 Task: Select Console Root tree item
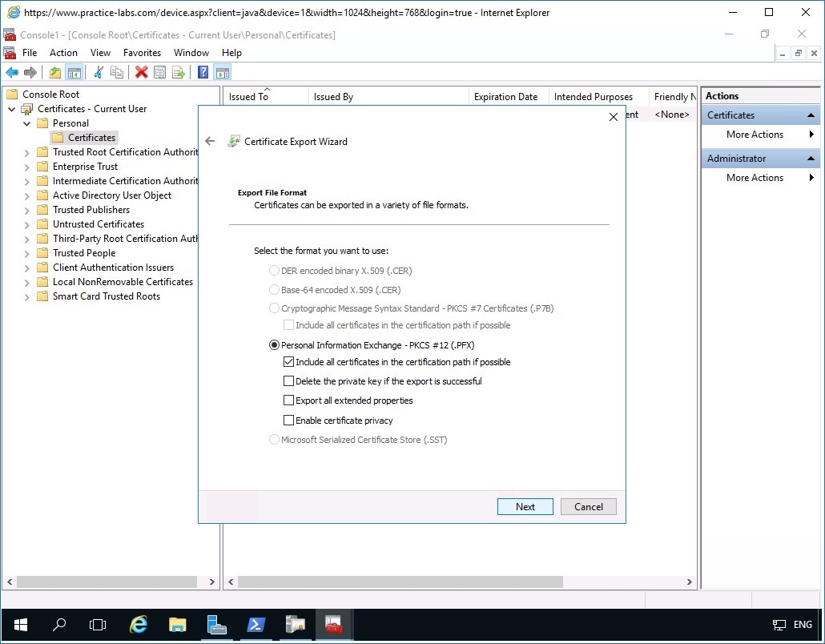50,95
